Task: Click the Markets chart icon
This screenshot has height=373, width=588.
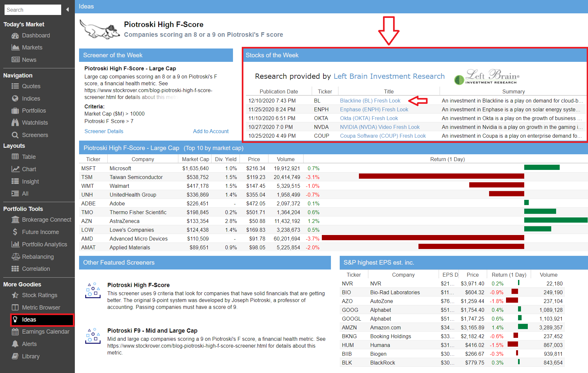Action: (15, 48)
